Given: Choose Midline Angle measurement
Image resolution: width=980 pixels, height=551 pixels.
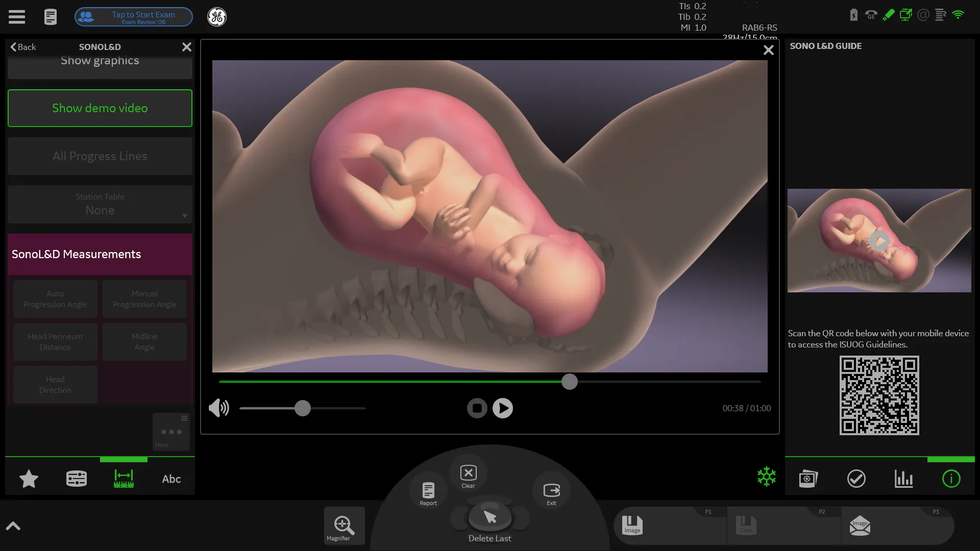Looking at the screenshot, I should point(144,342).
